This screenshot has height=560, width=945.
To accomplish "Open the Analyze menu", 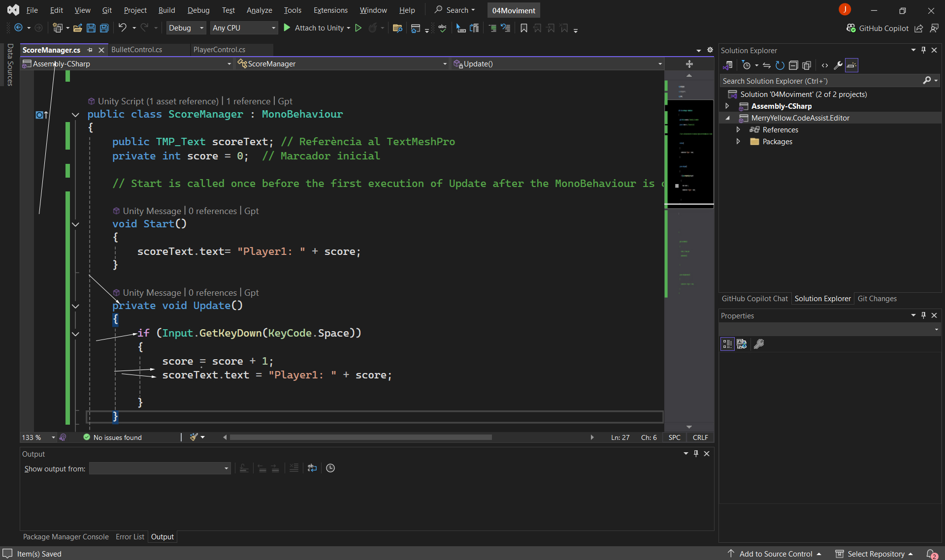I will click(259, 10).
